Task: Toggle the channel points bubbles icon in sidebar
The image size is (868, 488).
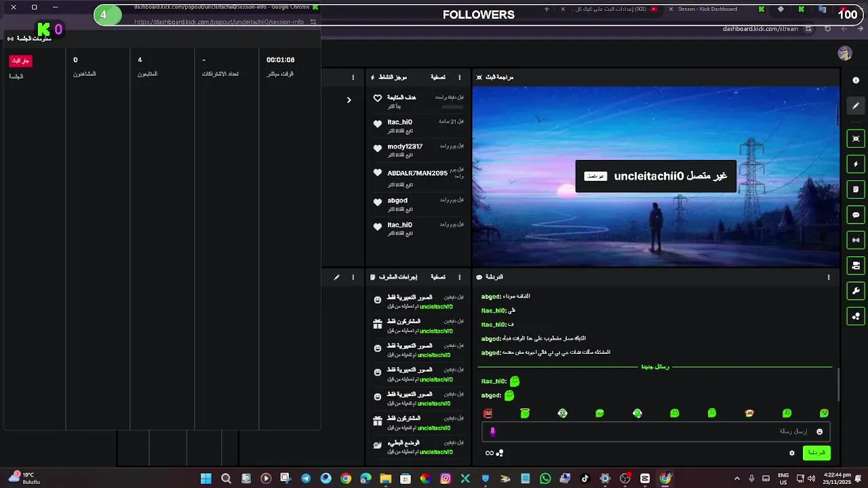Action: tap(856, 316)
